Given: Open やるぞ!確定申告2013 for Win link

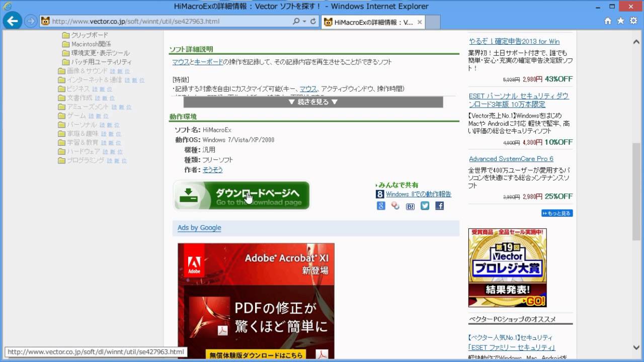Looking at the screenshot, I should click(x=514, y=41).
